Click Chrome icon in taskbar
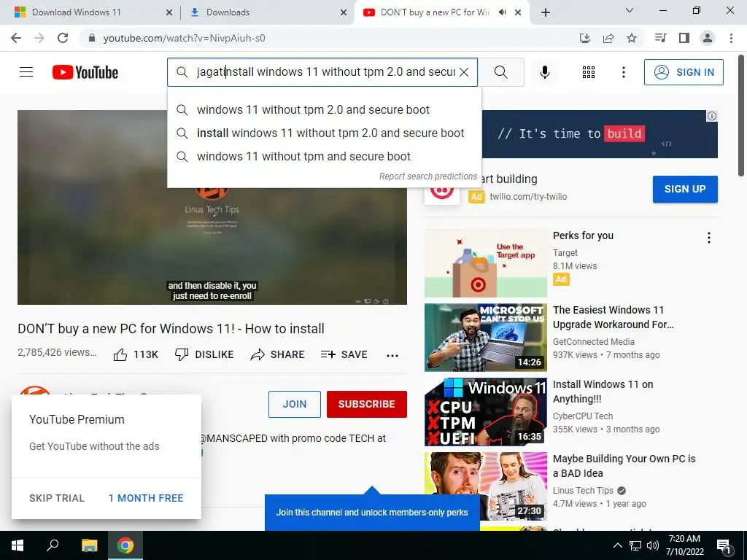Viewport: 747px width, 560px height. click(x=125, y=545)
